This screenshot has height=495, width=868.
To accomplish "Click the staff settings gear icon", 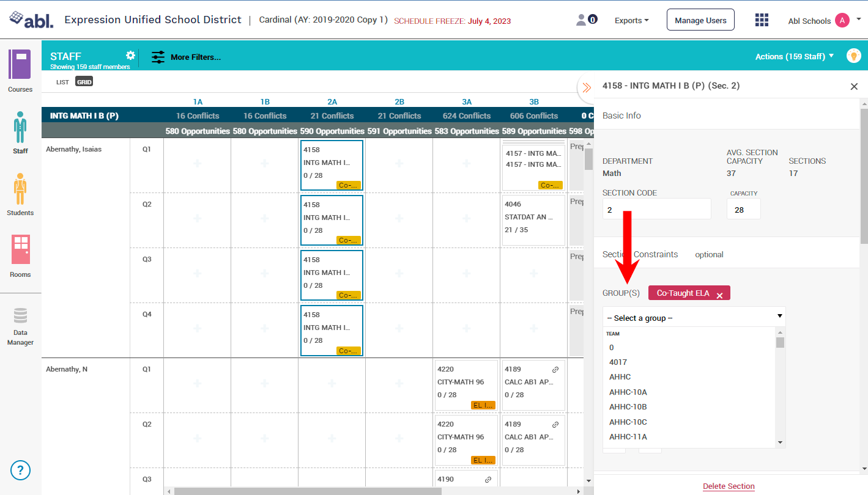I will pyautogui.click(x=130, y=56).
